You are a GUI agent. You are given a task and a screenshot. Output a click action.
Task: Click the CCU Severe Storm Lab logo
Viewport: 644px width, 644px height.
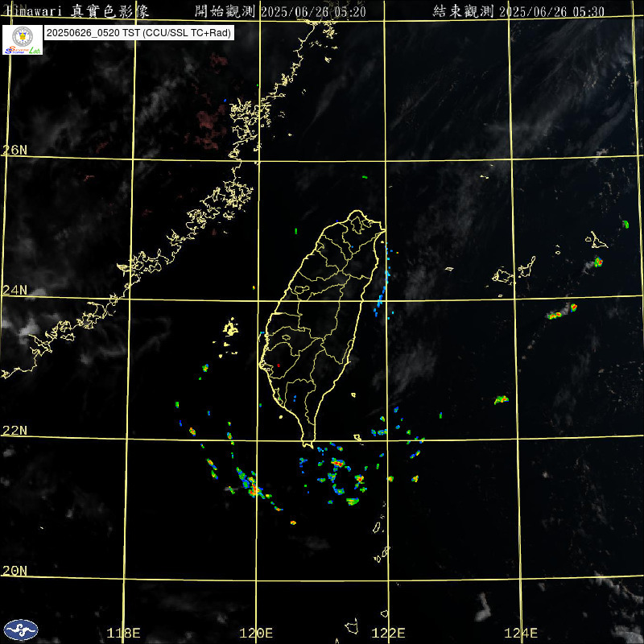[23, 39]
